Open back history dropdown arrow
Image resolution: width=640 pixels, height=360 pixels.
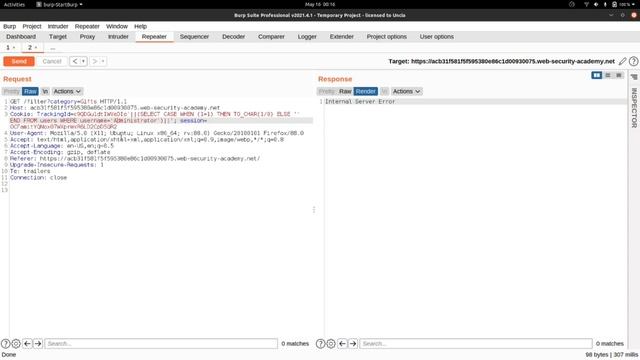(x=83, y=61)
